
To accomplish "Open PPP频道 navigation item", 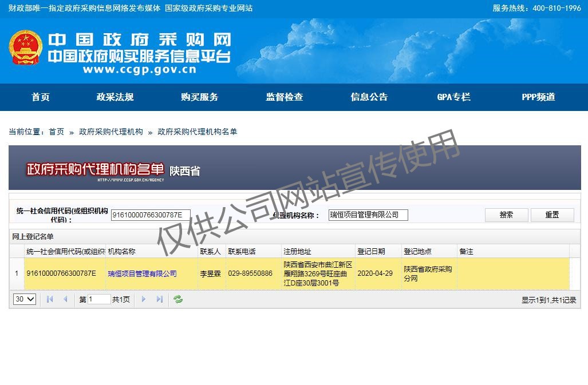I will pyautogui.click(x=538, y=97).
